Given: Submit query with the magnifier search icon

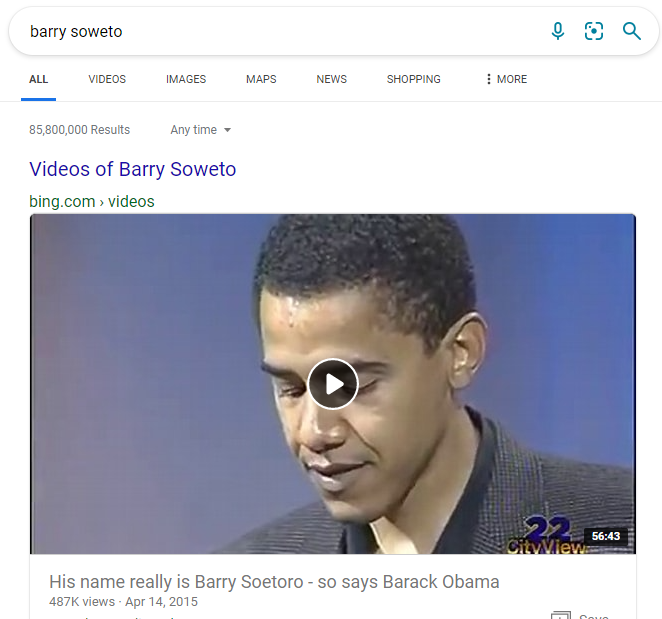Looking at the screenshot, I should 631,31.
